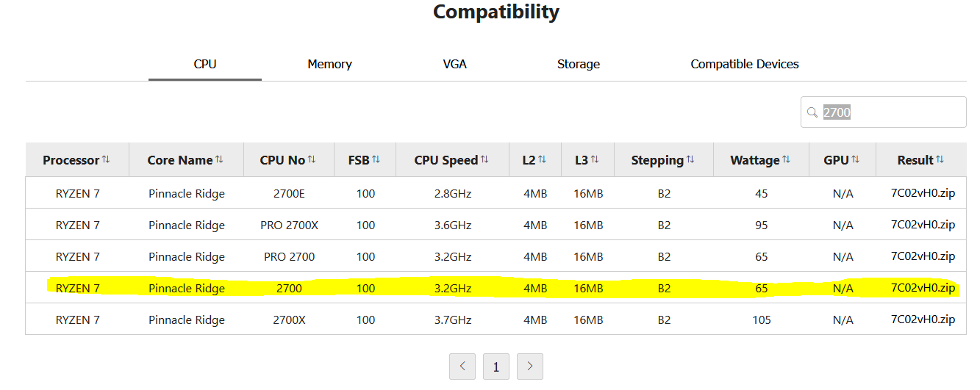The width and height of the screenshot is (980, 390).
Task: Select page 1 in pagination
Action: pos(496,366)
